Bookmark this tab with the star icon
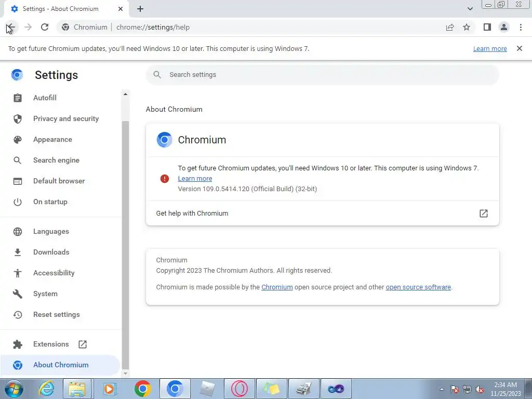 click(467, 27)
